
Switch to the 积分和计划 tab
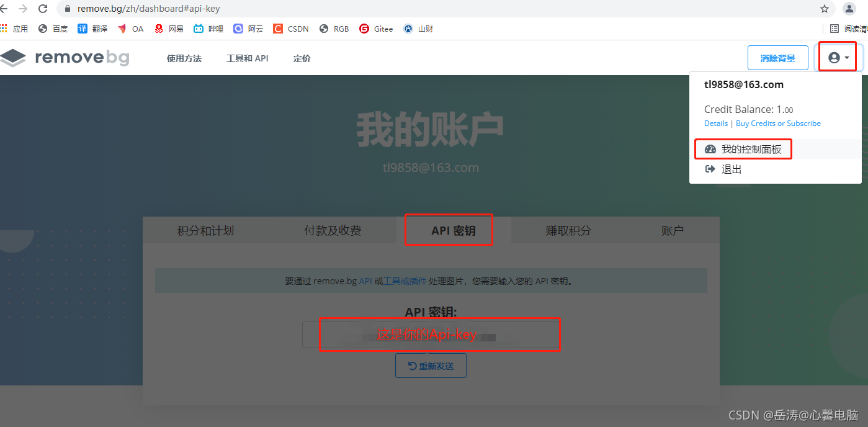(x=205, y=231)
